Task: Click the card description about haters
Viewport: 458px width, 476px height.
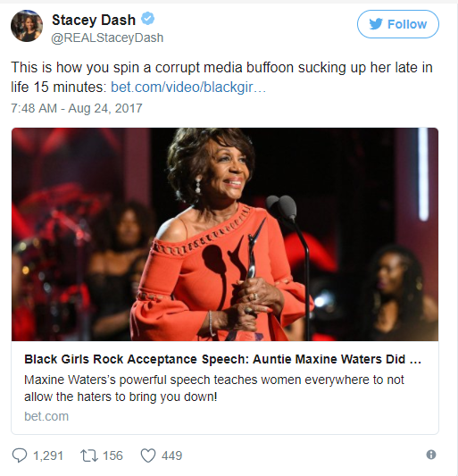Action: click(x=214, y=388)
